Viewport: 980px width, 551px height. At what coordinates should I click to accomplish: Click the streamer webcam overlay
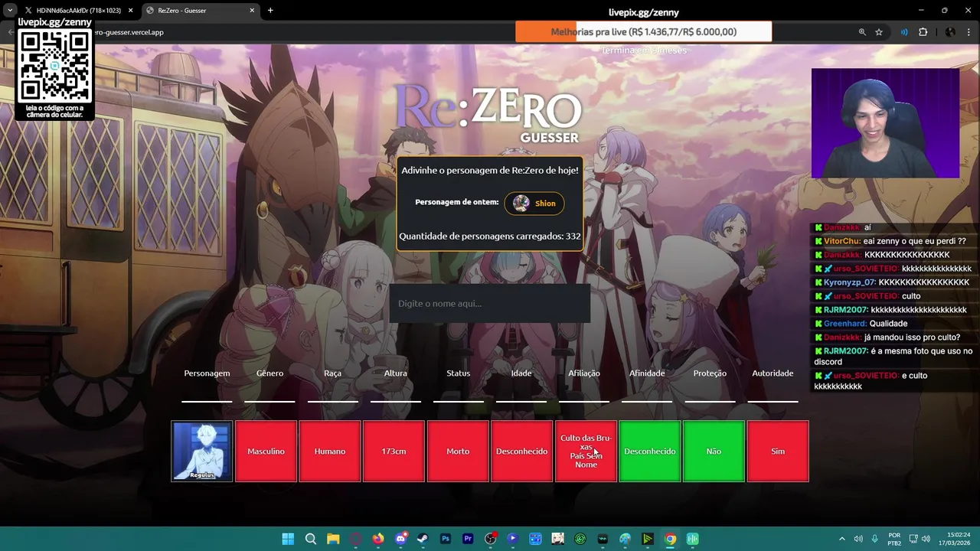click(885, 123)
